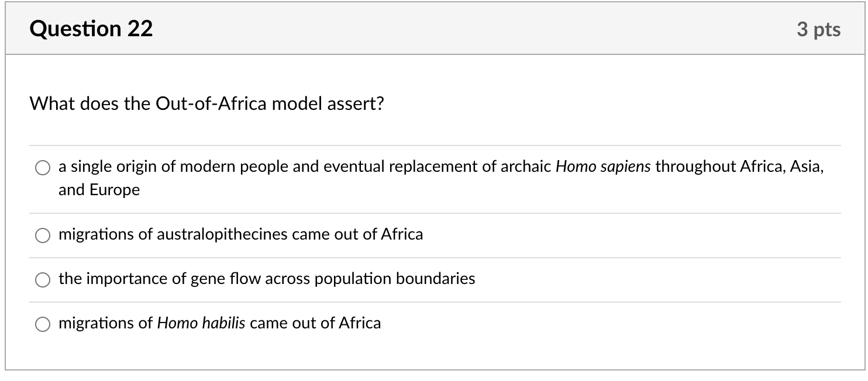Click the third answer row
Image resolution: width=868 pixels, height=381 pixels.
[x=266, y=279]
